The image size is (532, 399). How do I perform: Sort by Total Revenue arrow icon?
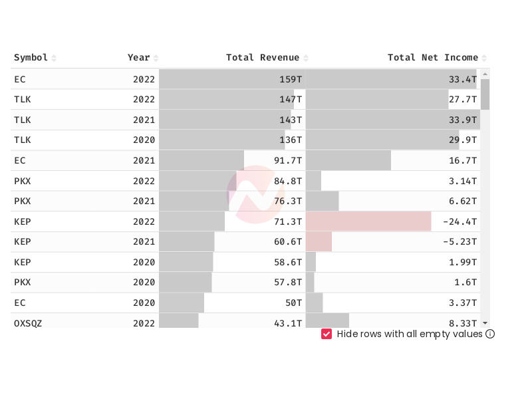[306, 58]
